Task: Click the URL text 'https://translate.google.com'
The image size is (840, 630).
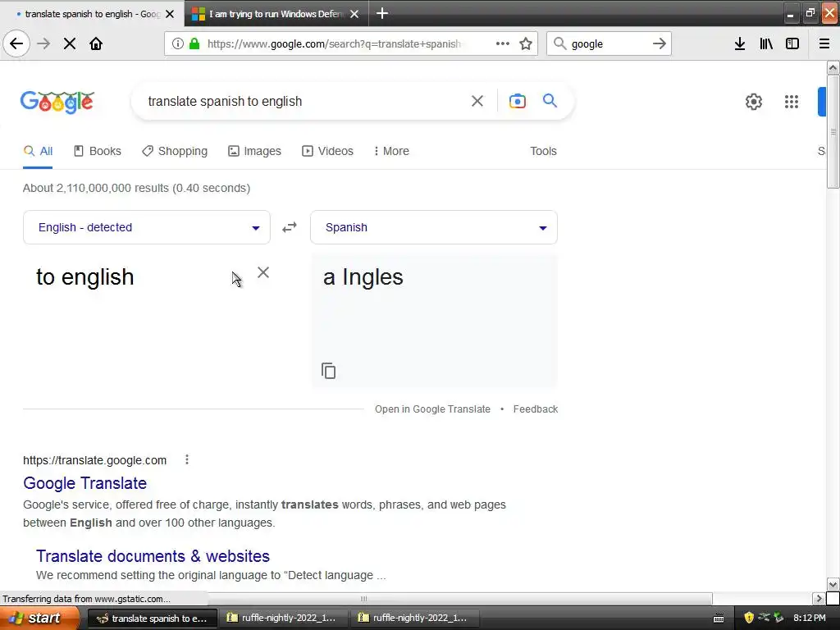Action: (x=95, y=460)
